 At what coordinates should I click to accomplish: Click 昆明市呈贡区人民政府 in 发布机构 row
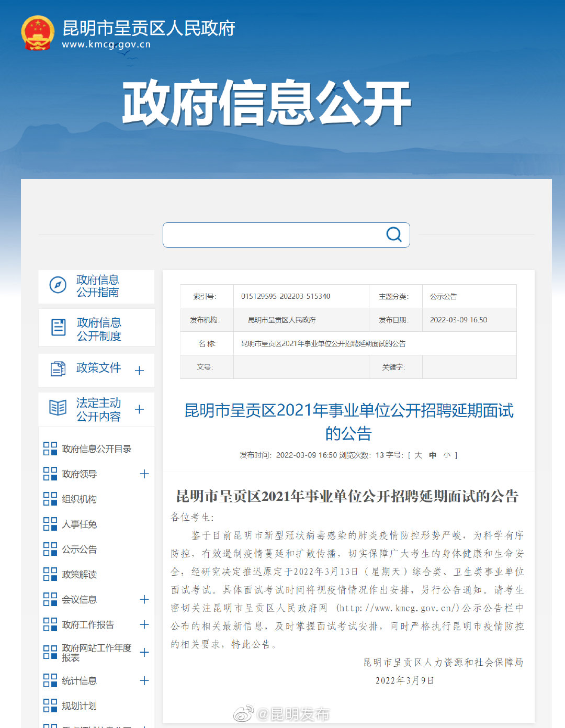[x=281, y=320]
